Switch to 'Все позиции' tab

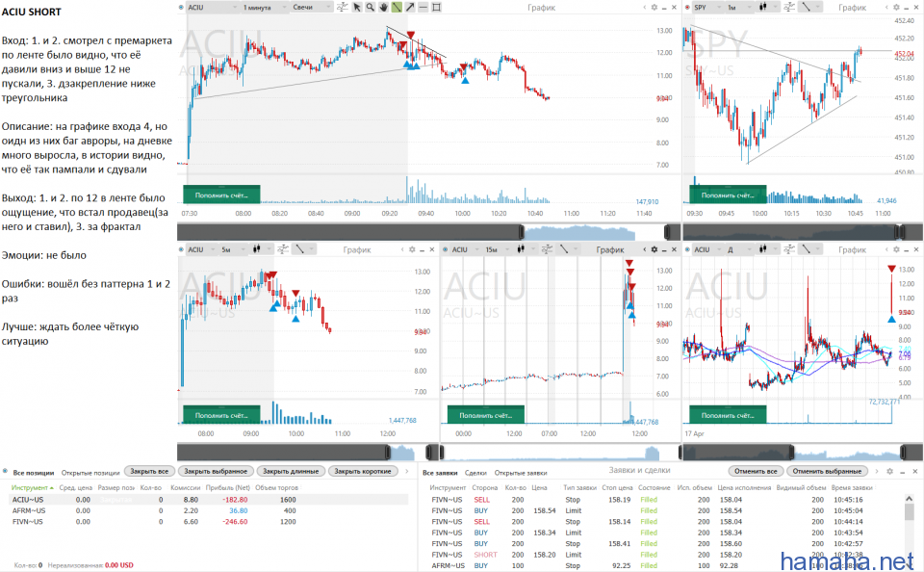(x=34, y=473)
